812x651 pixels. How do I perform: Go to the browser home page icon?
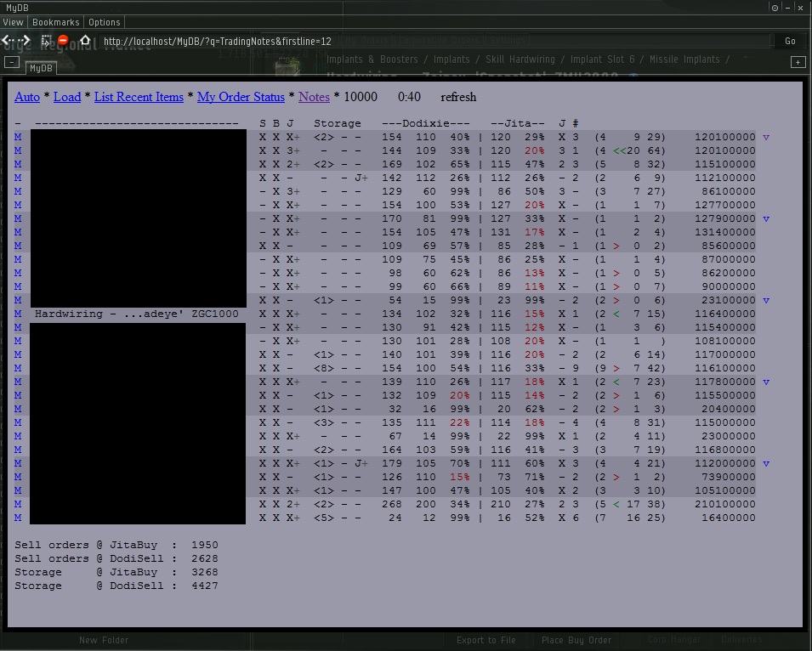[x=85, y=40]
